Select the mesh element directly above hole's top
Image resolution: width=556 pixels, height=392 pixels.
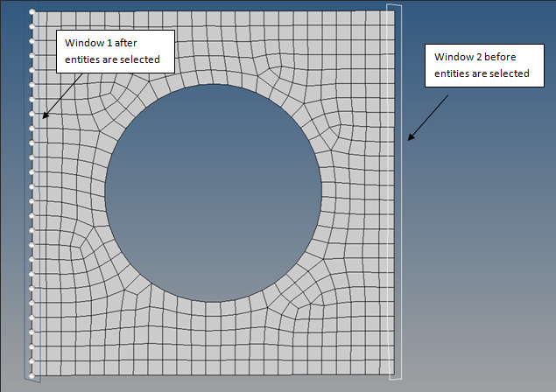tap(213, 76)
